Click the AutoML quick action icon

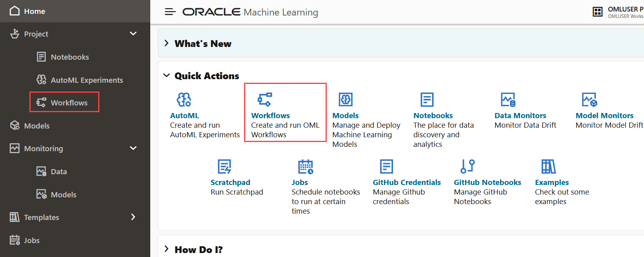(x=184, y=99)
